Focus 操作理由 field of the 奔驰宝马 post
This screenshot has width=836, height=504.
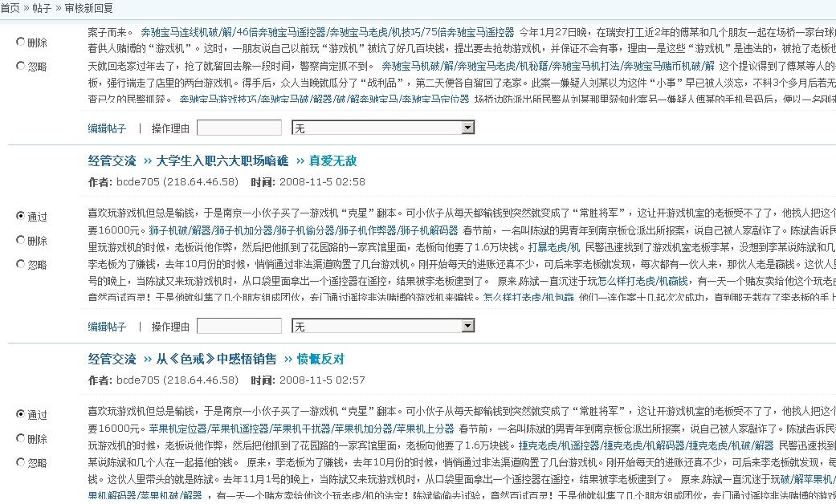coord(239,128)
